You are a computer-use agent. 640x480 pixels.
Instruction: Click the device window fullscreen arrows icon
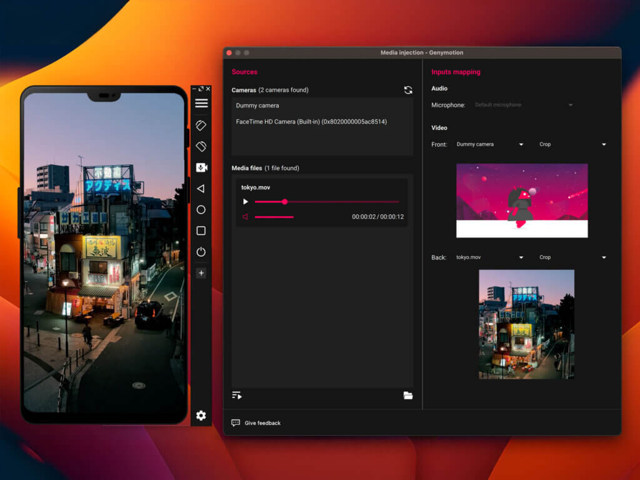(x=201, y=89)
